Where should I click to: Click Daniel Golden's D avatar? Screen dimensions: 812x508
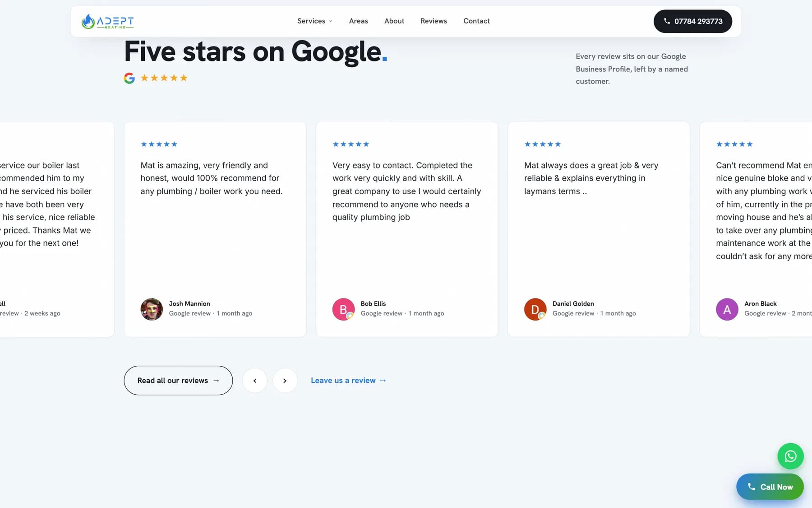(x=535, y=309)
